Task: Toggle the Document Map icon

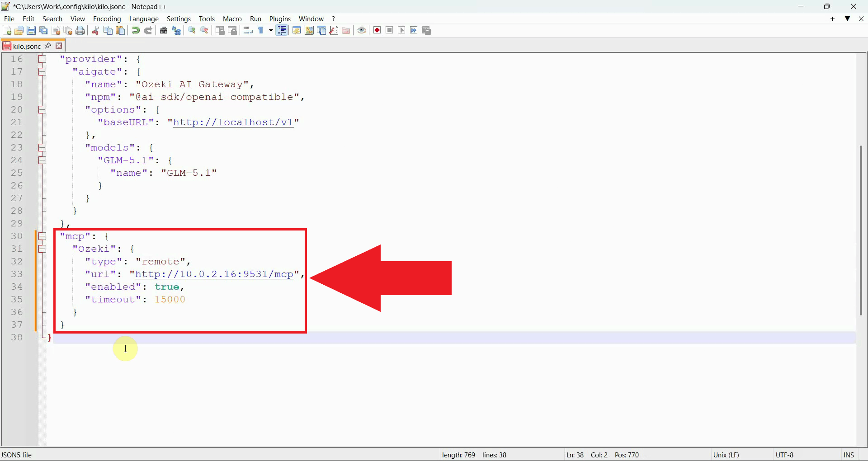Action: (x=309, y=30)
